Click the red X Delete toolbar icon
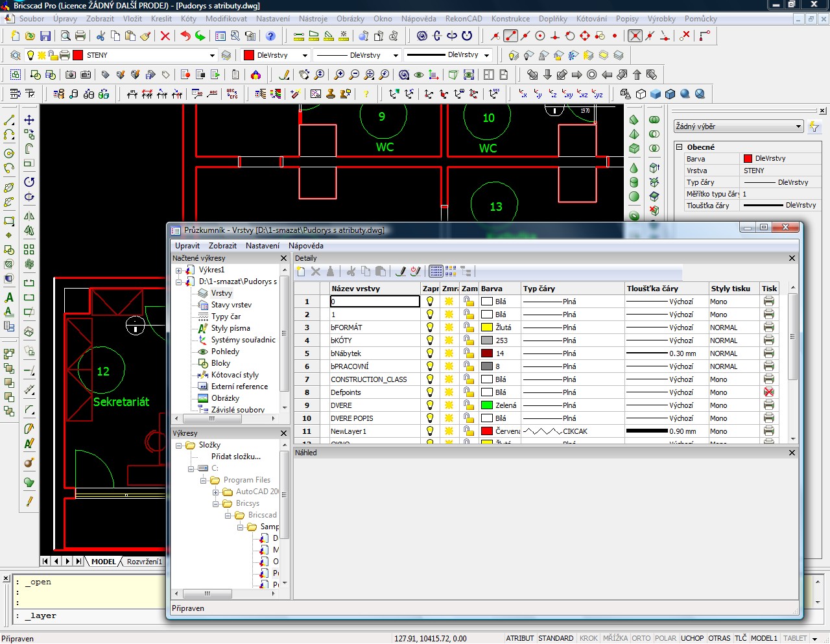830x644 pixels. (165, 36)
